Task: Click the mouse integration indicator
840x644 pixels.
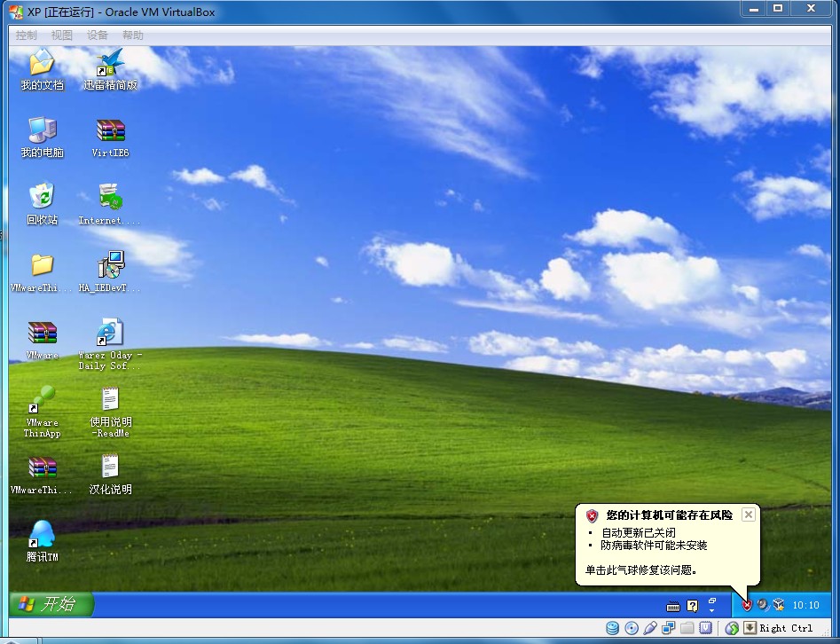Action: tap(732, 628)
